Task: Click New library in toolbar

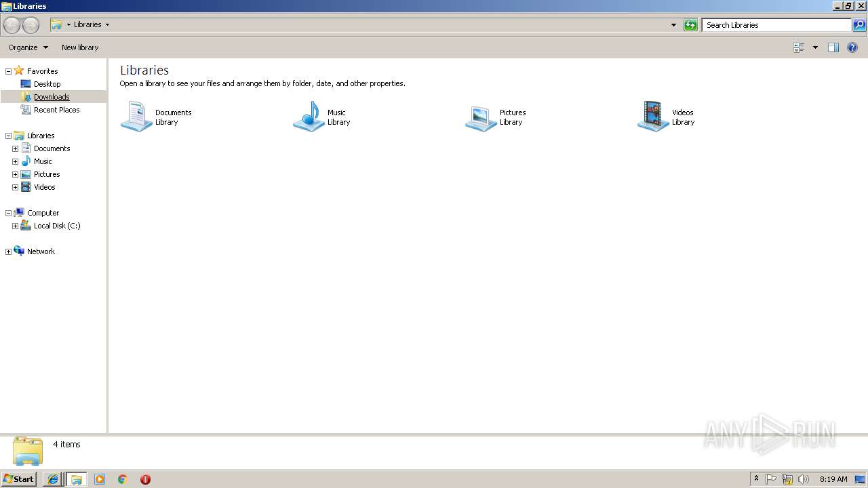Action: [80, 47]
